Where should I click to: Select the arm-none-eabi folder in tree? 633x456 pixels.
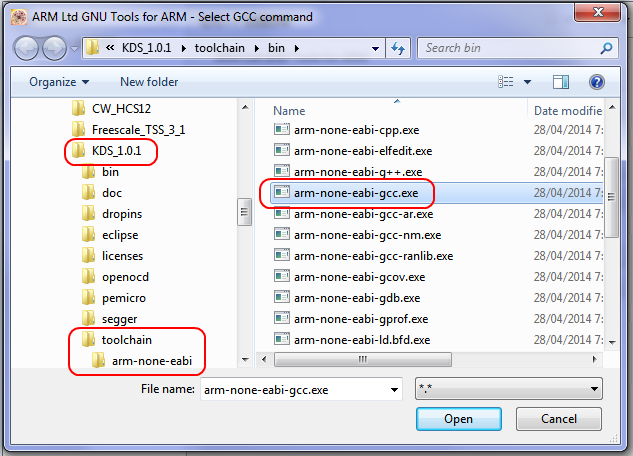coord(142,360)
